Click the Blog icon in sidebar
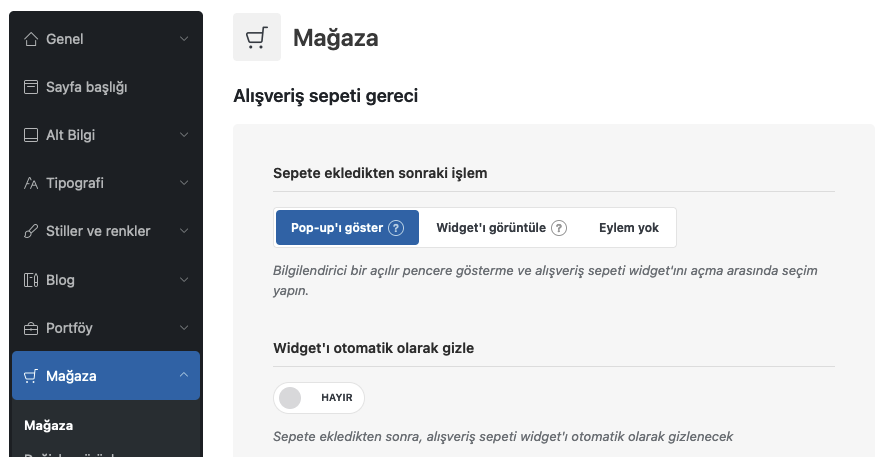Image resolution: width=879 pixels, height=457 pixels. pyautogui.click(x=31, y=280)
